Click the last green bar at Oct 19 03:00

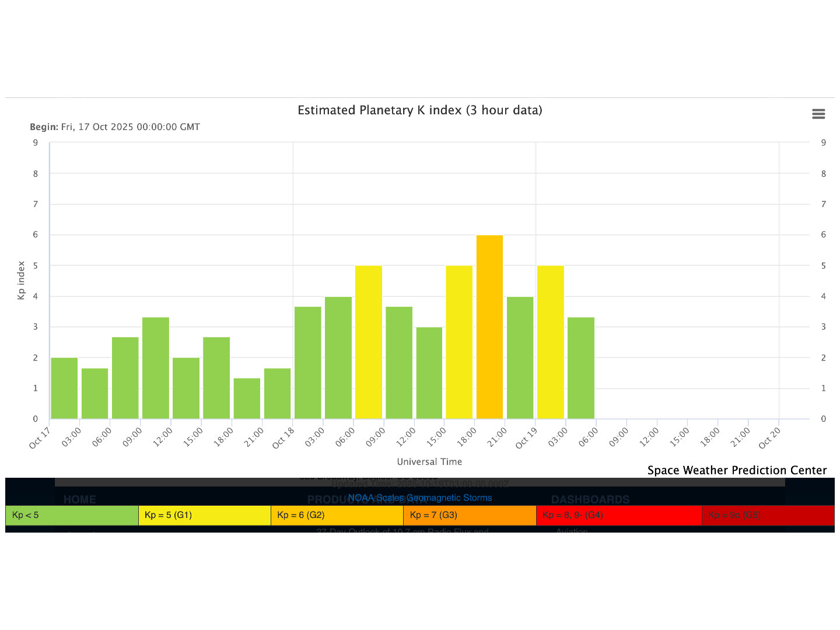[x=580, y=367]
